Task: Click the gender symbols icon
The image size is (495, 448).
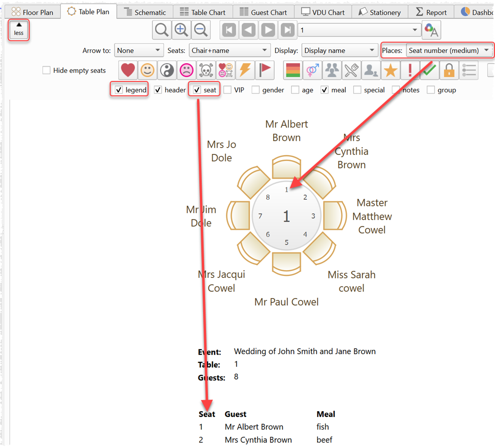Action: tap(312, 70)
